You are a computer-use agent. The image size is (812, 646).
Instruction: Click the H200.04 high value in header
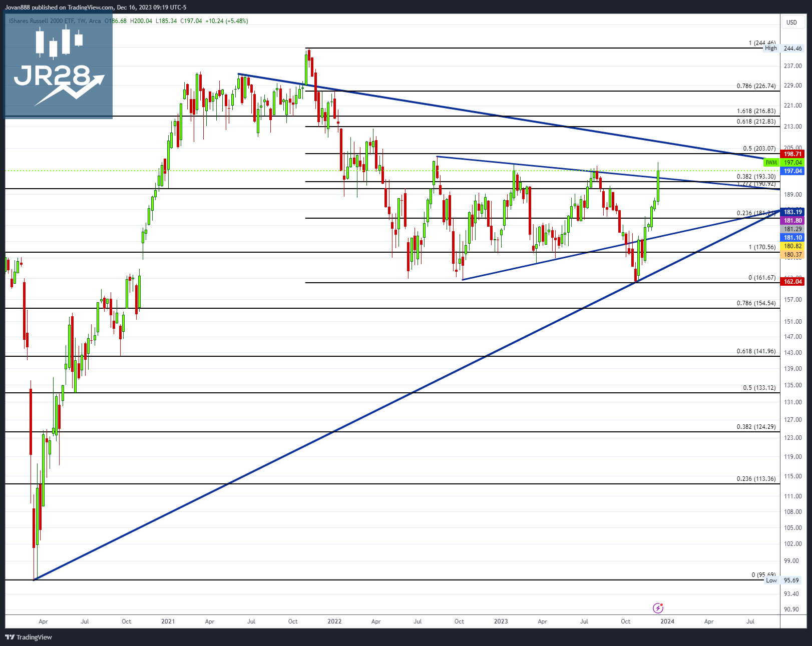tap(141, 21)
